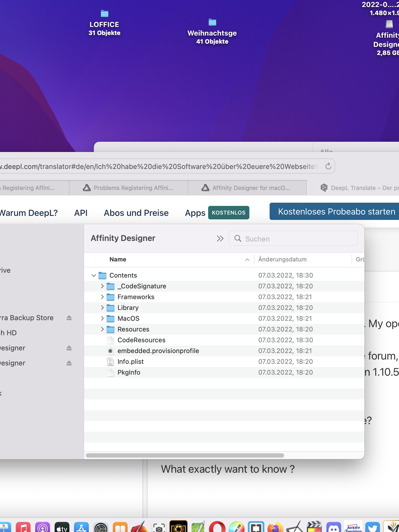399x532 pixels.
Task: Expand the Resources folder
Action: (102, 329)
